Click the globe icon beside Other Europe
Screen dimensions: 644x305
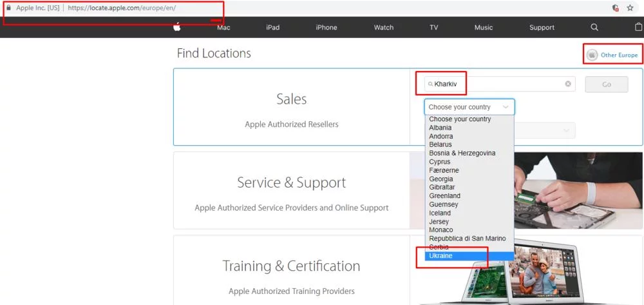[592, 55]
